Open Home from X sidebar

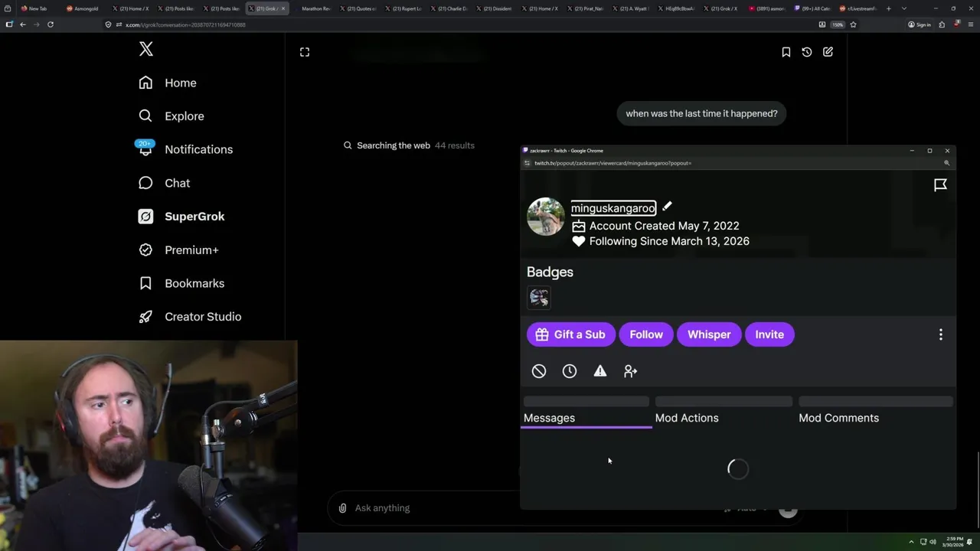(168, 83)
